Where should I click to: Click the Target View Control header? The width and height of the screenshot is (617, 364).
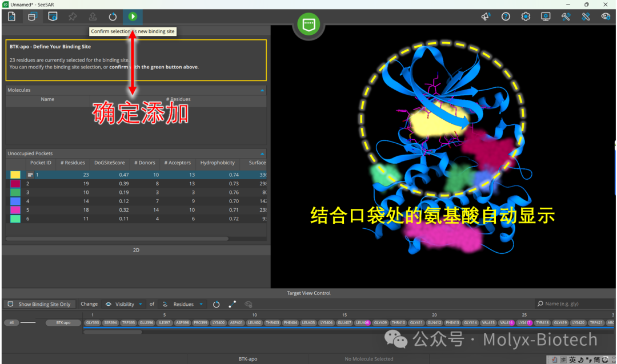(308, 293)
